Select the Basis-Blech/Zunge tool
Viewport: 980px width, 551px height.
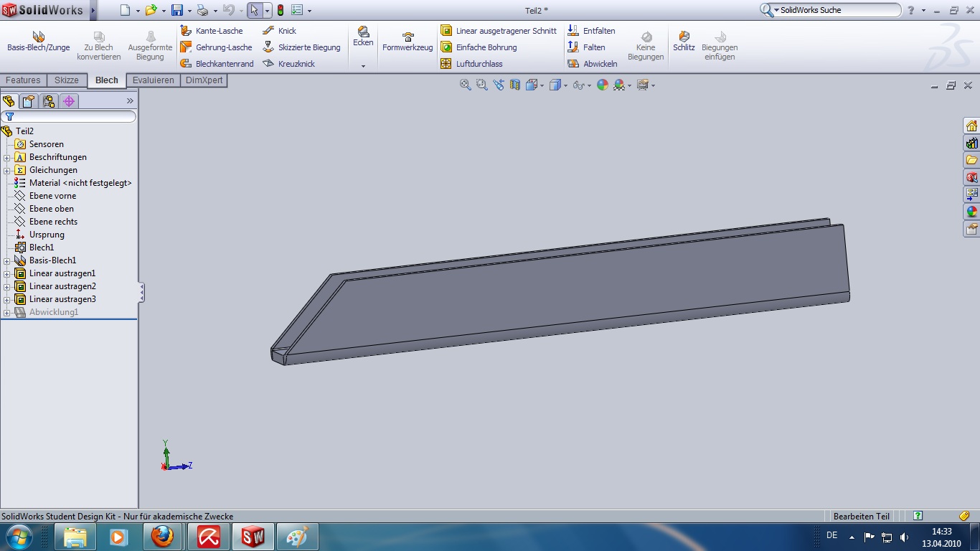point(39,41)
